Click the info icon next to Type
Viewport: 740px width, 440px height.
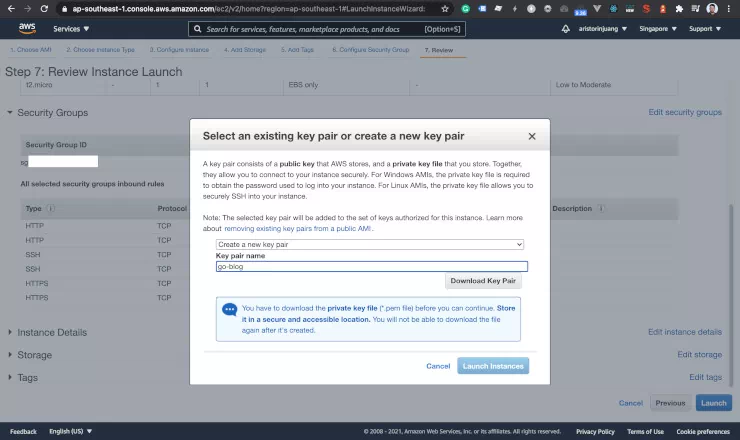tap(50, 208)
